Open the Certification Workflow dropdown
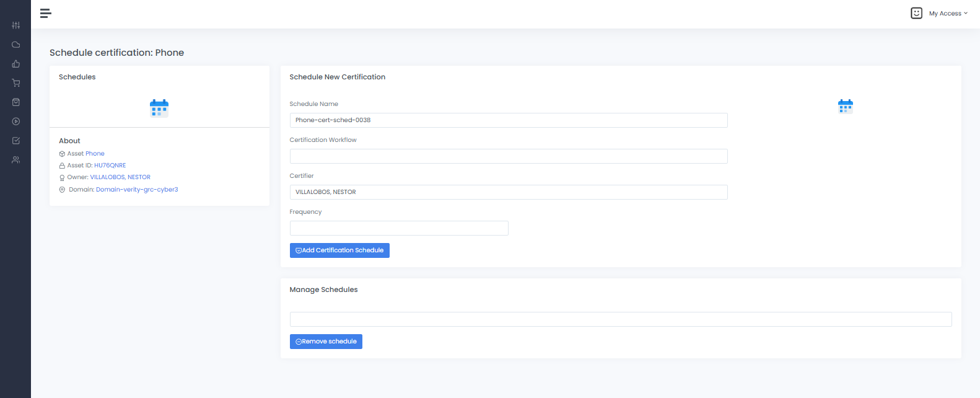Screen dimensions: 980x398 click(x=509, y=156)
